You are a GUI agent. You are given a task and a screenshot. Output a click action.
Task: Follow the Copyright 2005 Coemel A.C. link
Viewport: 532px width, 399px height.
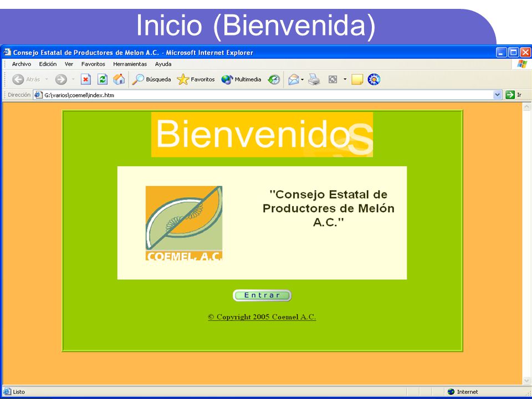(x=262, y=317)
